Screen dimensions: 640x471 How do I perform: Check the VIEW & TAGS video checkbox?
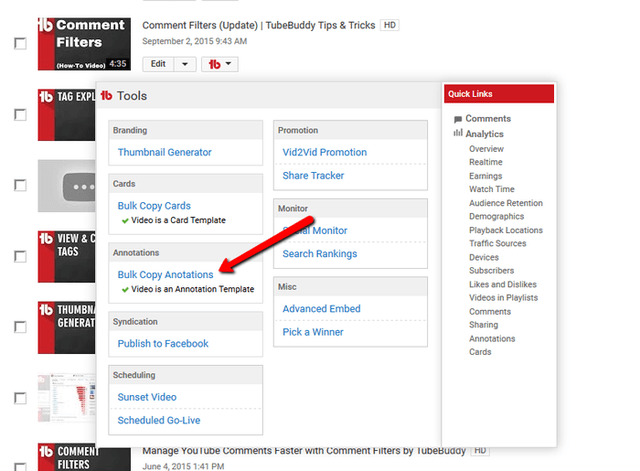(20, 257)
